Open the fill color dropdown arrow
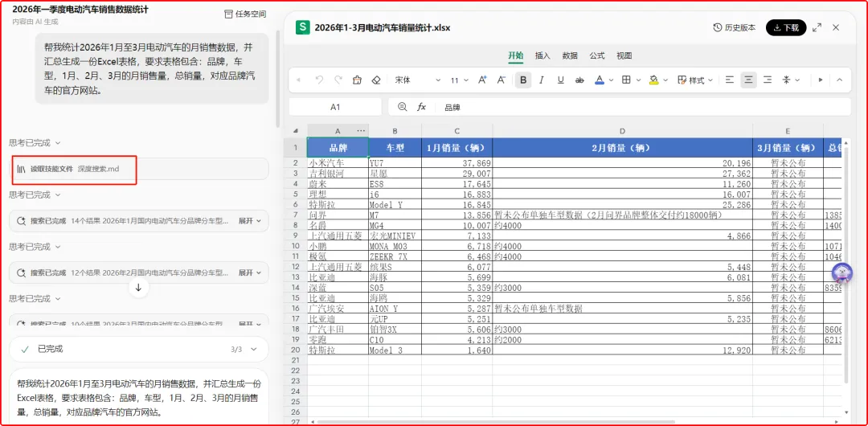868x426 pixels. coord(666,80)
